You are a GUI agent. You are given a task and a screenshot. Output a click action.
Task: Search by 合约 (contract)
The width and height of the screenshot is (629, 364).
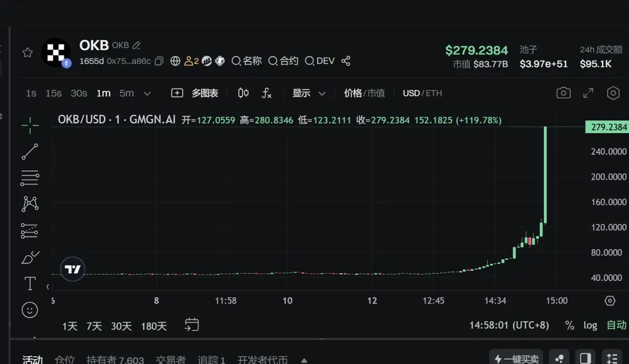tap(284, 61)
